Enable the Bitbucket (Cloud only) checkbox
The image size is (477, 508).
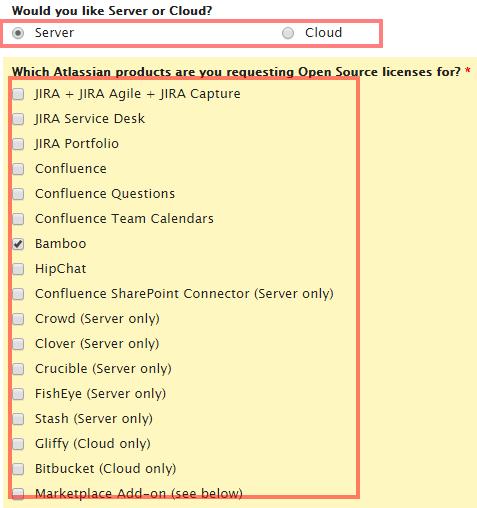click(18, 469)
